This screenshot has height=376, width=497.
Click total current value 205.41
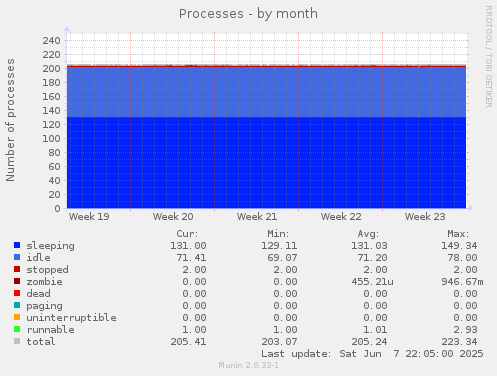(x=188, y=342)
